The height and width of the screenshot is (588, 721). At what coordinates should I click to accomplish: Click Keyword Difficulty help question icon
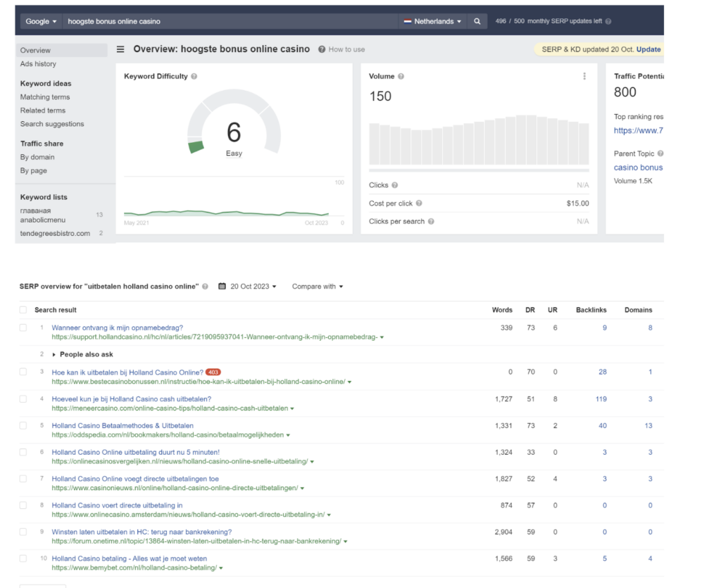(194, 76)
